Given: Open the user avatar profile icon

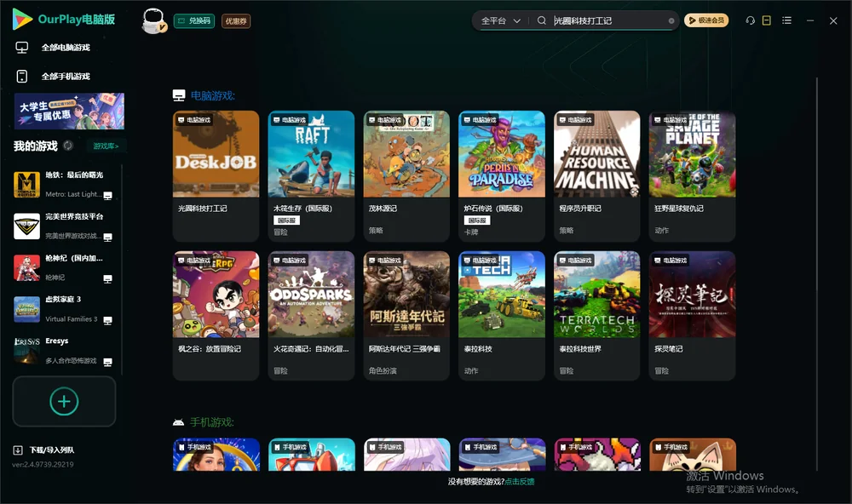Looking at the screenshot, I should [153, 20].
